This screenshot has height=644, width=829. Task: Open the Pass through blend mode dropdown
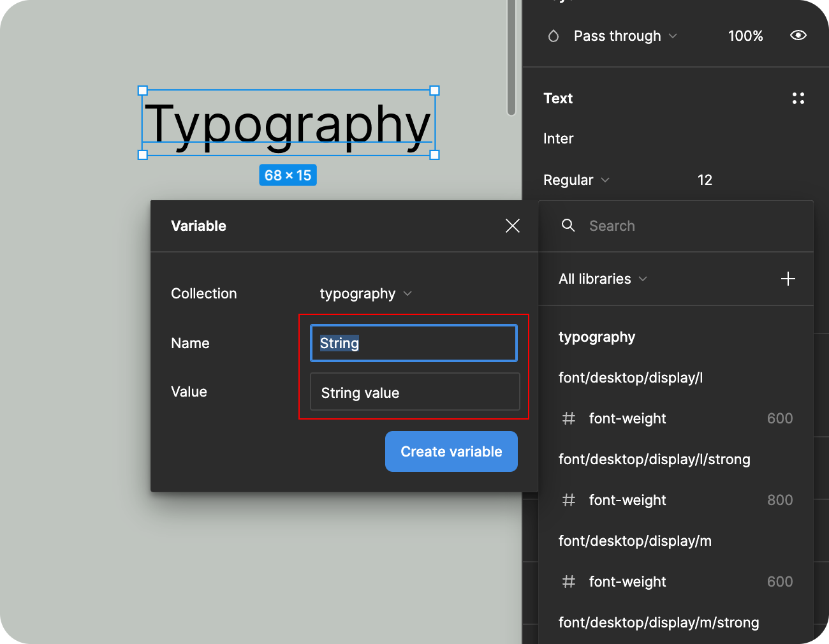(x=625, y=36)
